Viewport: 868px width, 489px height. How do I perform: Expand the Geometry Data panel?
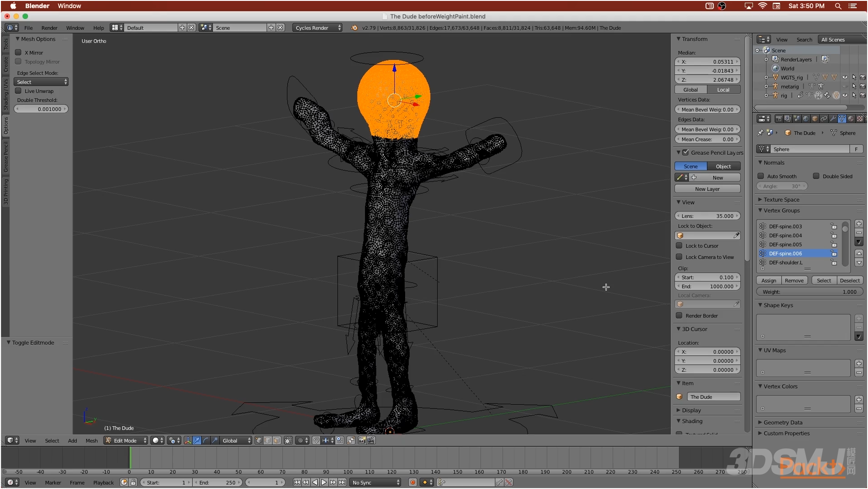coord(782,422)
